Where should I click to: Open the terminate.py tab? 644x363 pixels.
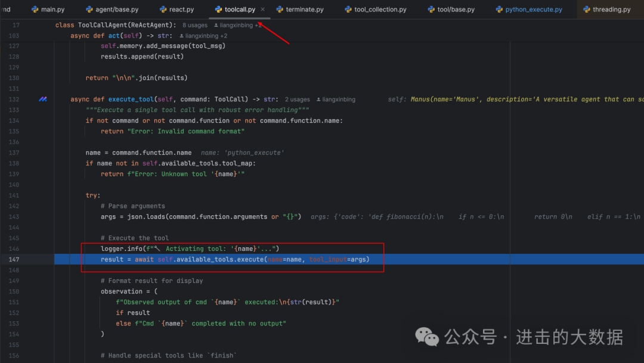[x=300, y=9]
